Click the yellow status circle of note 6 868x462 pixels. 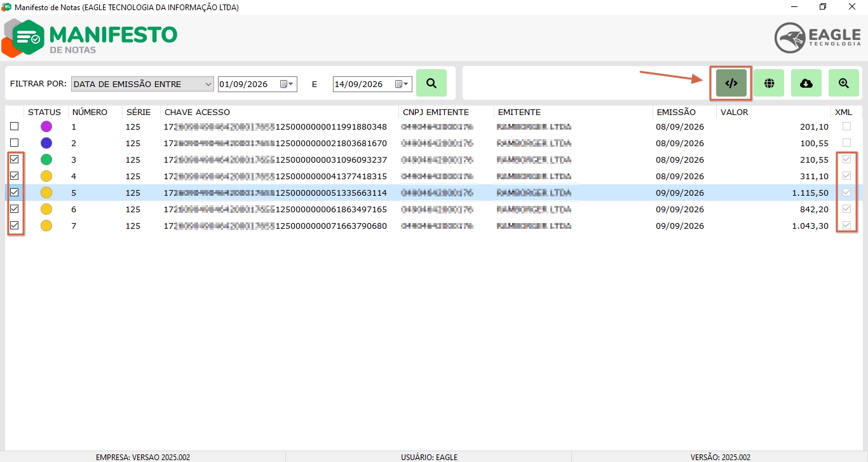coord(46,209)
